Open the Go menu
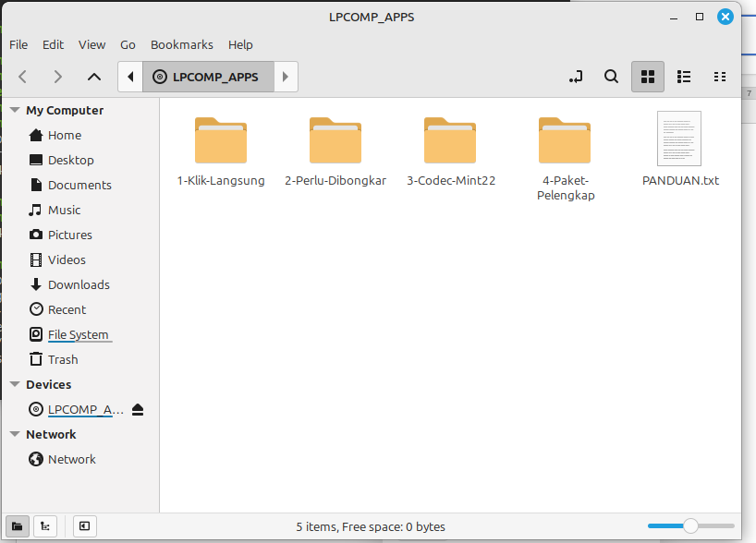The image size is (756, 543). pyautogui.click(x=128, y=45)
